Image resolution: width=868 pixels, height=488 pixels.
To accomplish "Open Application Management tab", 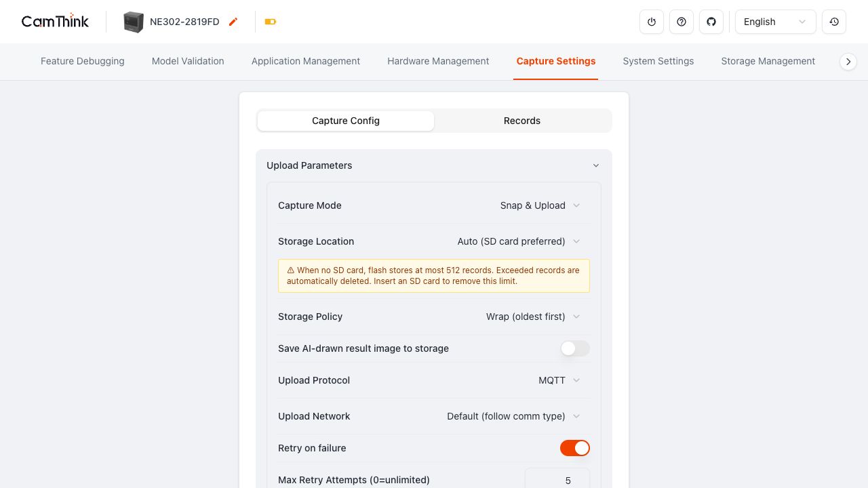I will point(306,61).
